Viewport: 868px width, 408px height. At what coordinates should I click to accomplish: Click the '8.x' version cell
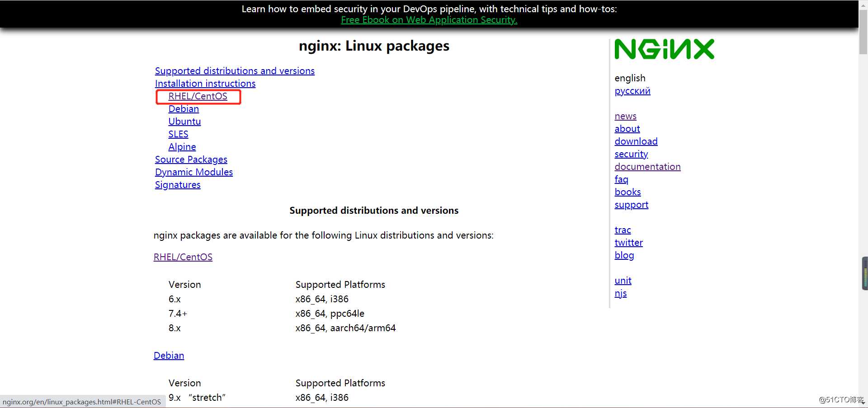click(175, 328)
